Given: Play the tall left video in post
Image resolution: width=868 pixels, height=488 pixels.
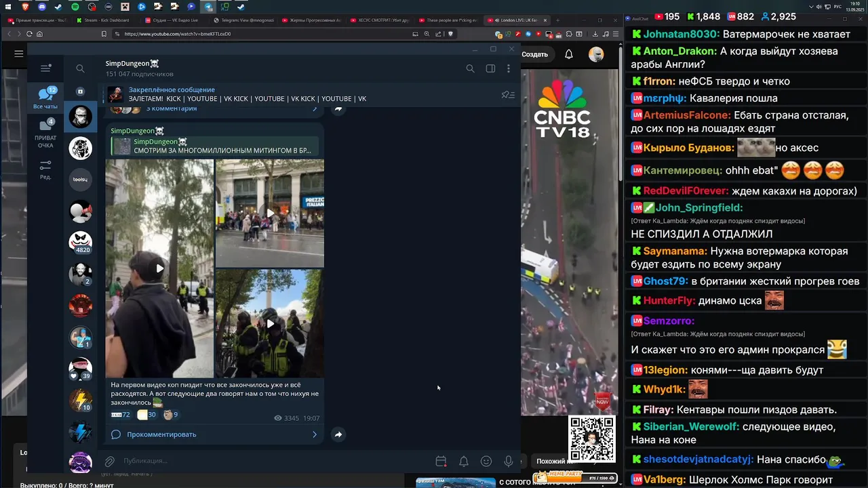Looking at the screenshot, I should click(x=159, y=268).
